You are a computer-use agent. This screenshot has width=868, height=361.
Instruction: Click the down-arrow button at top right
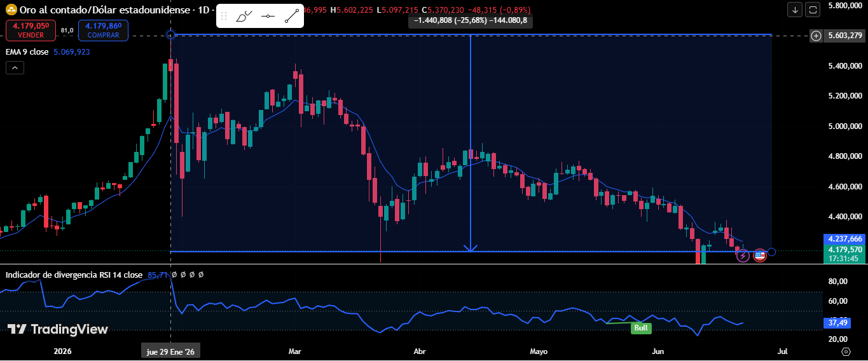pyautogui.click(x=795, y=10)
